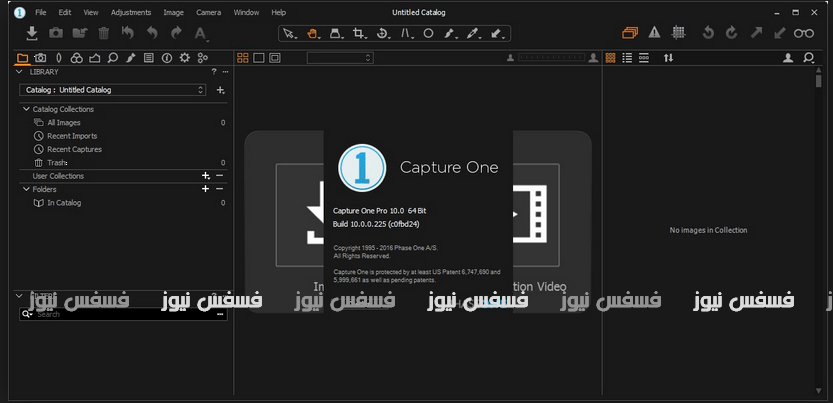Collapse the Library panel chevron
Screen dimensions: 833x403
tap(19, 72)
